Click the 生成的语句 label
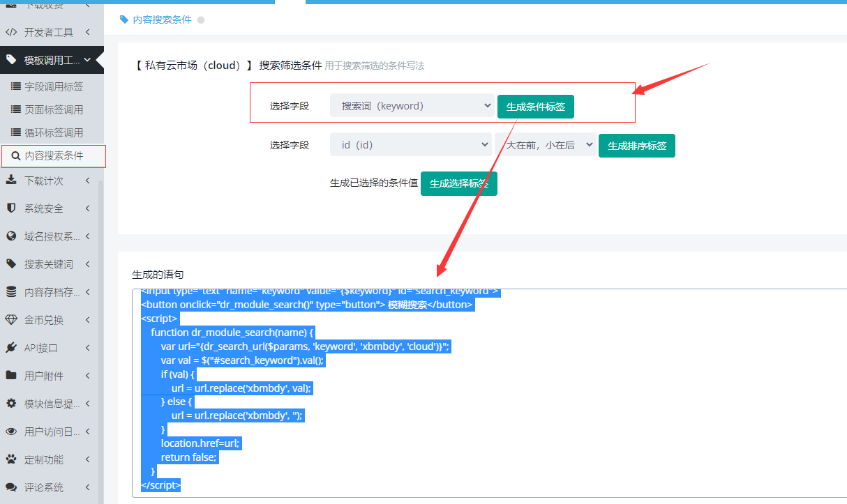847x504 pixels. (x=158, y=275)
